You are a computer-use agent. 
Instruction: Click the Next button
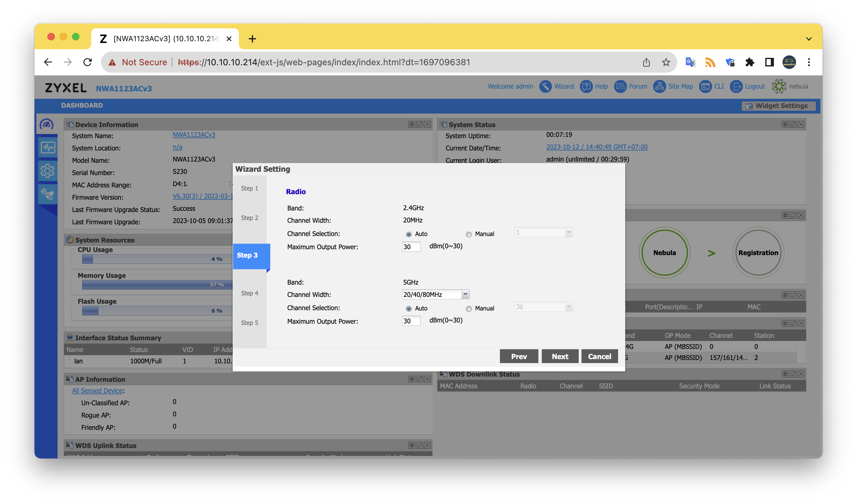coord(560,357)
